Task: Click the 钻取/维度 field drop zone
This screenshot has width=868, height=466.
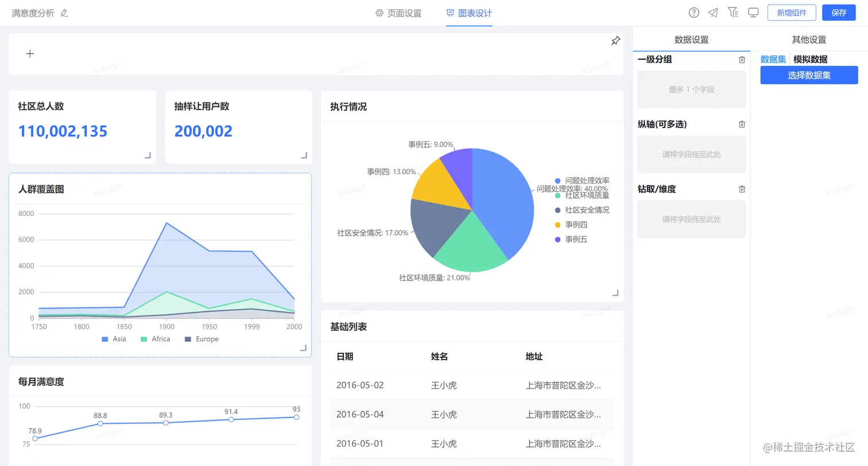Action: (691, 219)
